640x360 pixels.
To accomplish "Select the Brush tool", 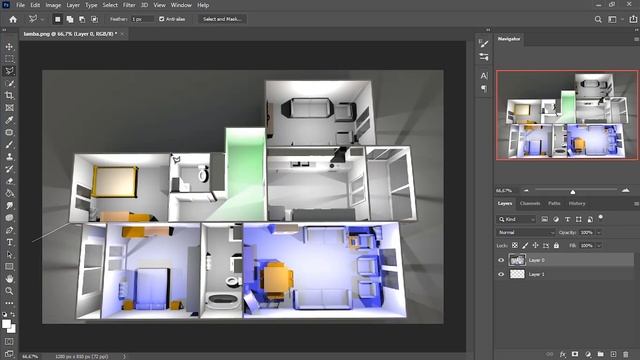I will pos(9,144).
